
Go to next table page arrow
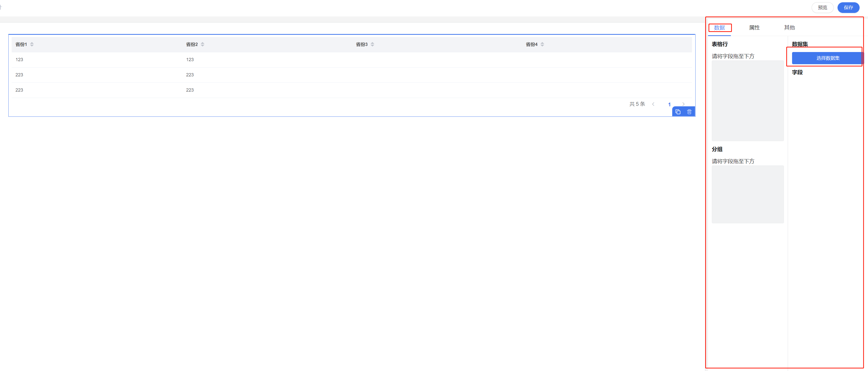coord(683,104)
